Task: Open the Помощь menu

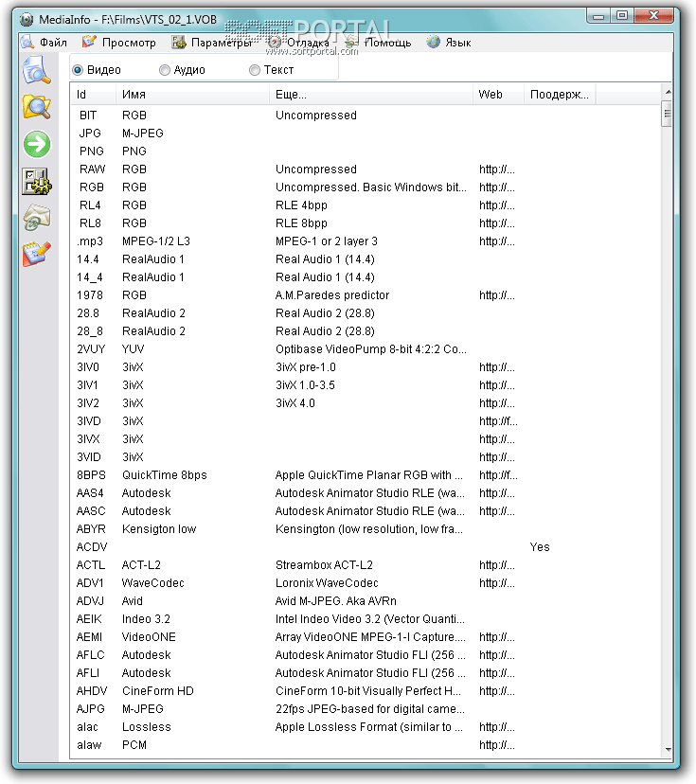Action: (388, 43)
